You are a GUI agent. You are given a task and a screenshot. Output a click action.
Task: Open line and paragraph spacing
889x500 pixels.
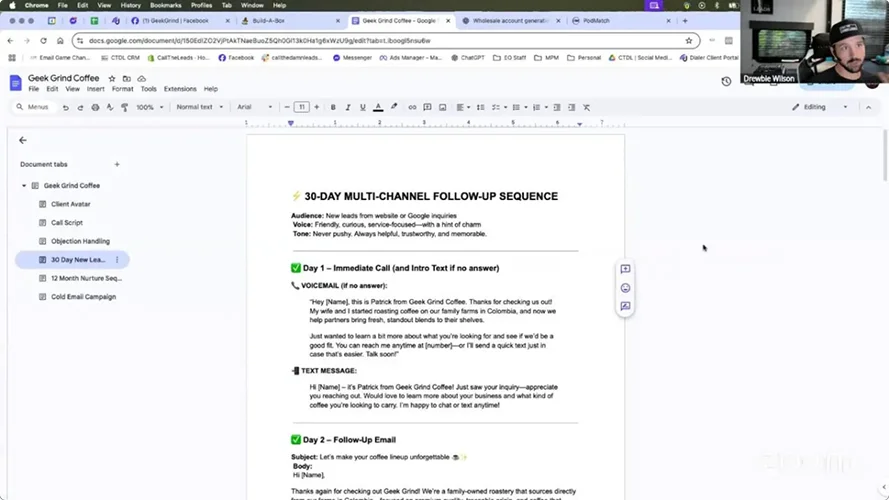pyautogui.click(x=481, y=107)
